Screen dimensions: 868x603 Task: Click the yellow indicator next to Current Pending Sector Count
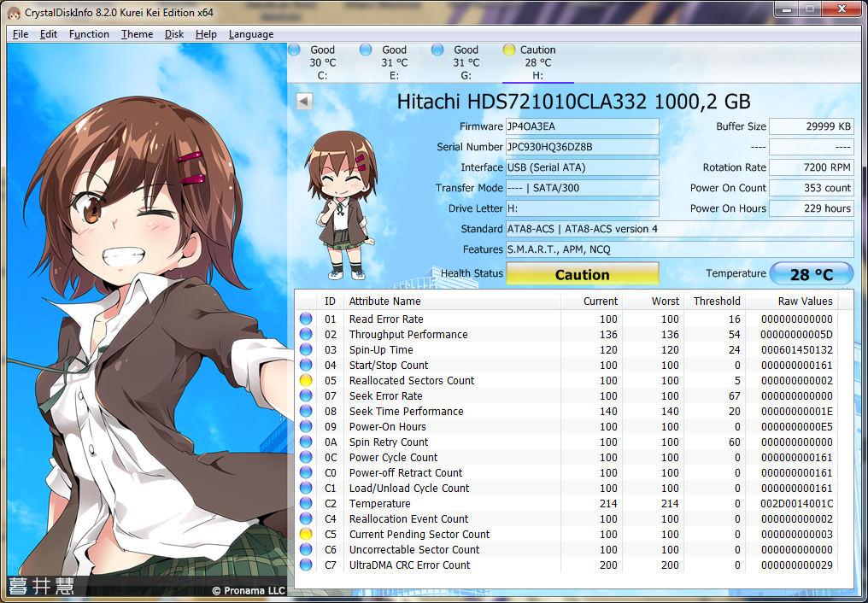[305, 534]
